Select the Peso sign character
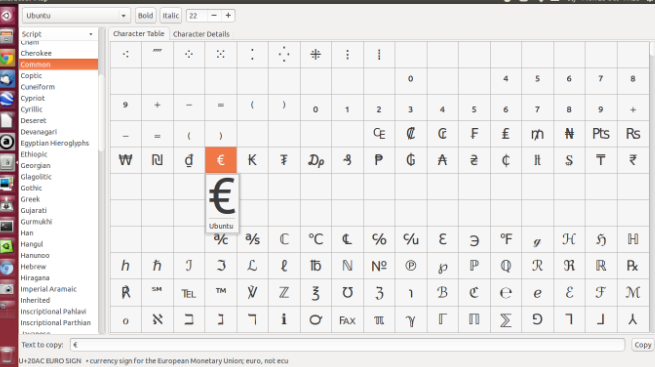655x367 pixels. 379,160
